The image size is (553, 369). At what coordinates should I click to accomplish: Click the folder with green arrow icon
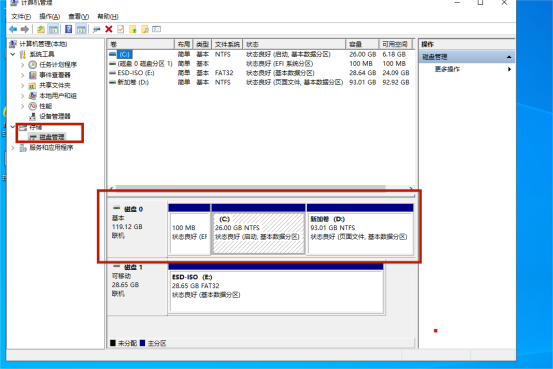[133, 29]
